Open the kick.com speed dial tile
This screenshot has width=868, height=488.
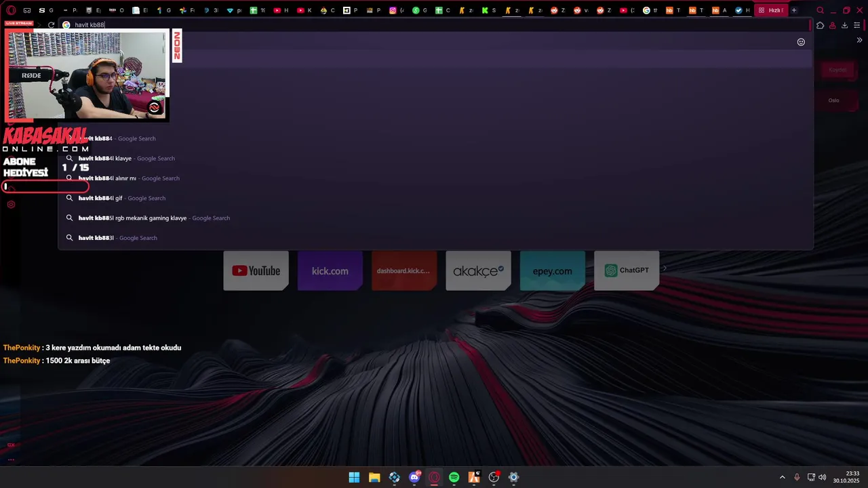[x=330, y=270]
